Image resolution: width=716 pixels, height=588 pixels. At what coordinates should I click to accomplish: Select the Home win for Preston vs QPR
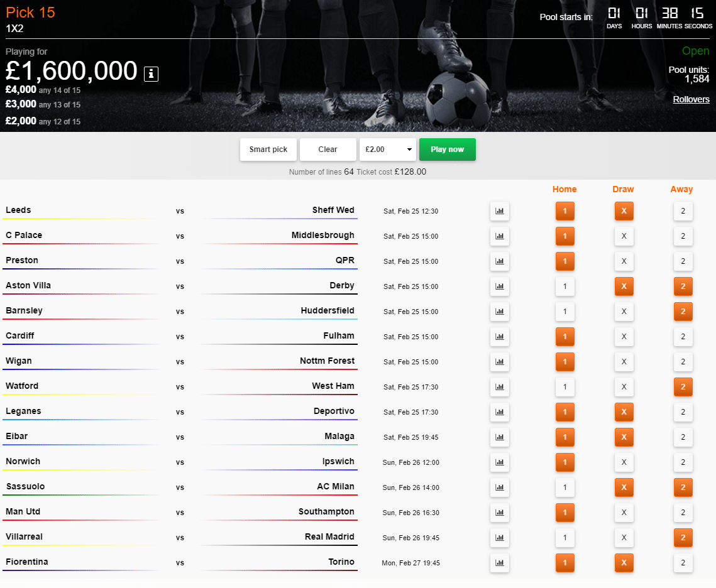[565, 261]
